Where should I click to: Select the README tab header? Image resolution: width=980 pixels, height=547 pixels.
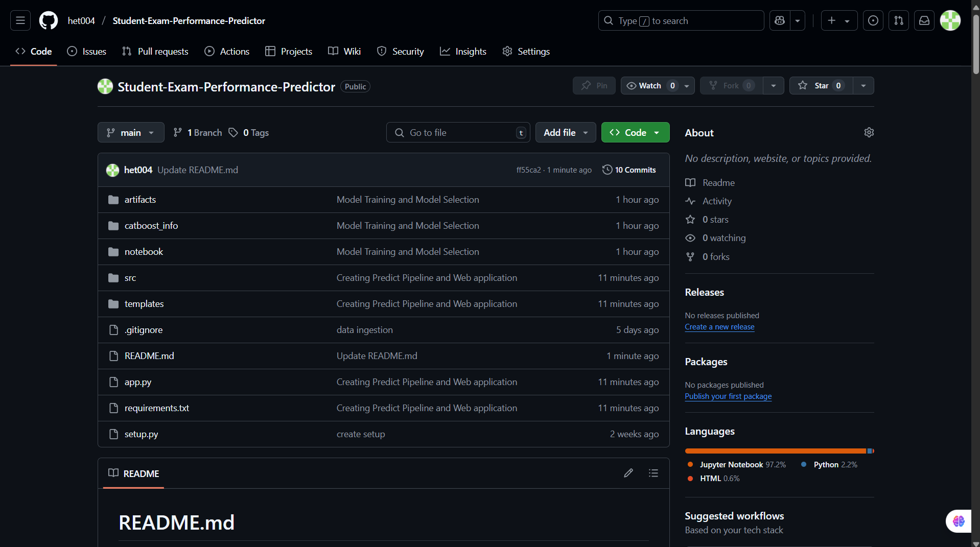click(x=134, y=473)
